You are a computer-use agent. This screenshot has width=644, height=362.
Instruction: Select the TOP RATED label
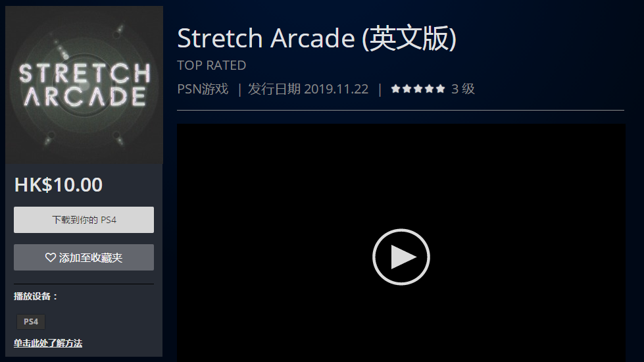click(x=212, y=65)
